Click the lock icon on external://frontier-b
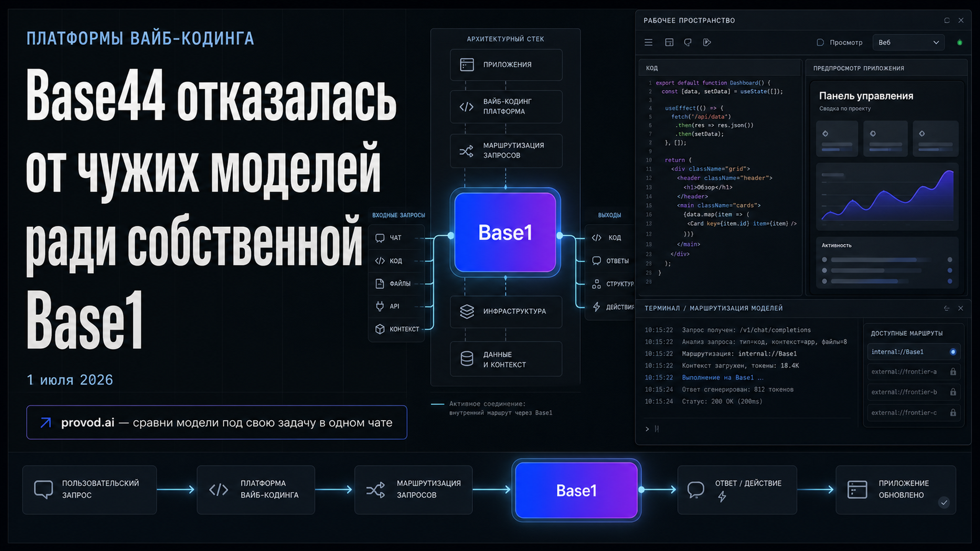980x551 pixels. [x=953, y=392]
